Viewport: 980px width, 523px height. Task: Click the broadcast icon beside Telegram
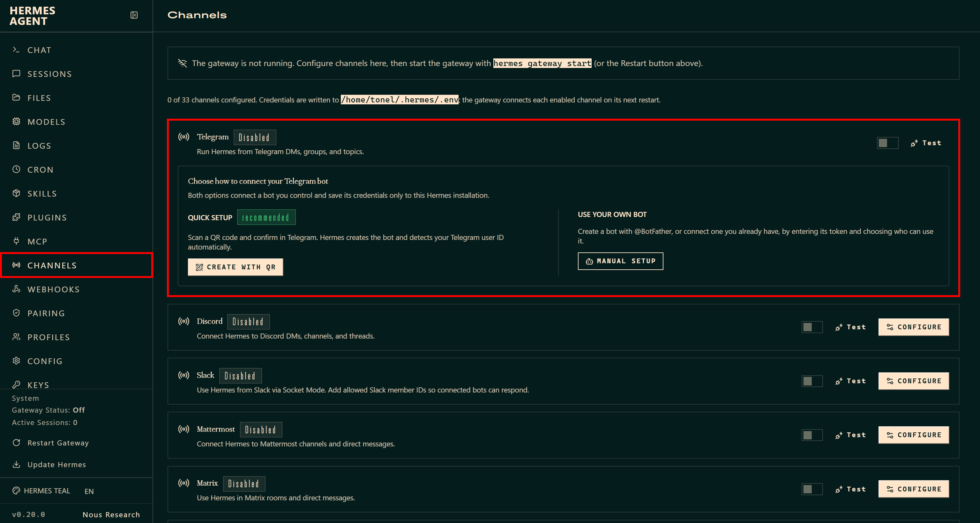184,137
